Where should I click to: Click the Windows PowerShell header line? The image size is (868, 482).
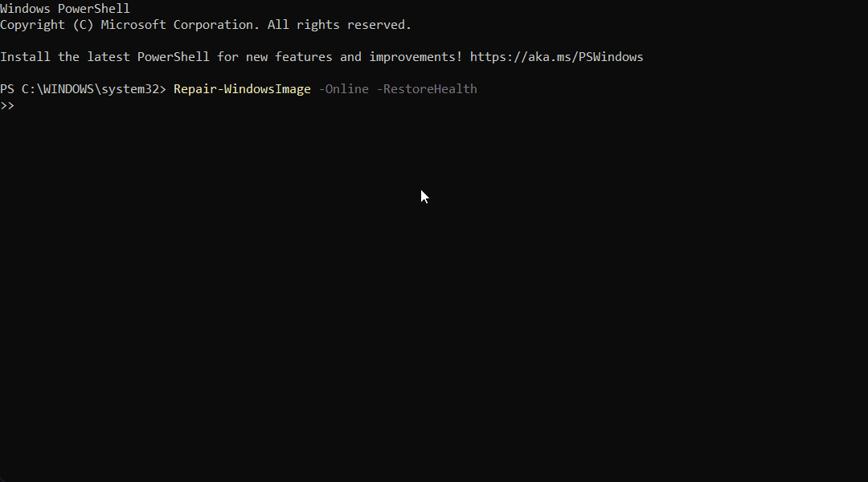pos(65,9)
